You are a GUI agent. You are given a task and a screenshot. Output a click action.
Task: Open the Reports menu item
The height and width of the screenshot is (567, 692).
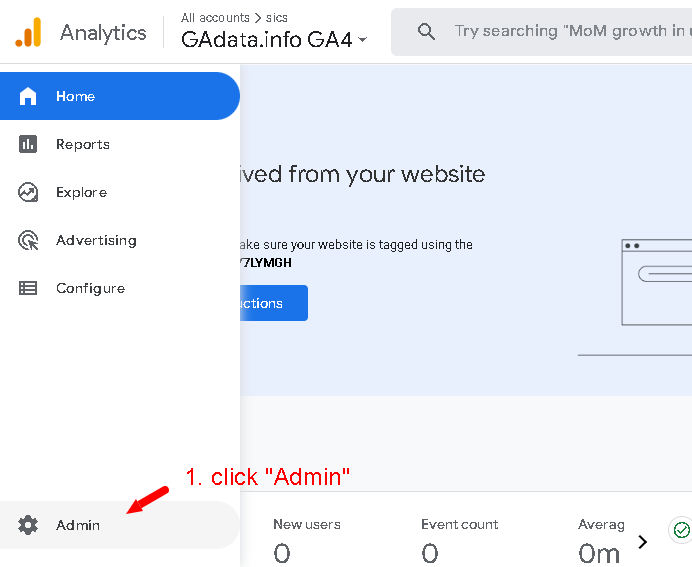[x=83, y=144]
